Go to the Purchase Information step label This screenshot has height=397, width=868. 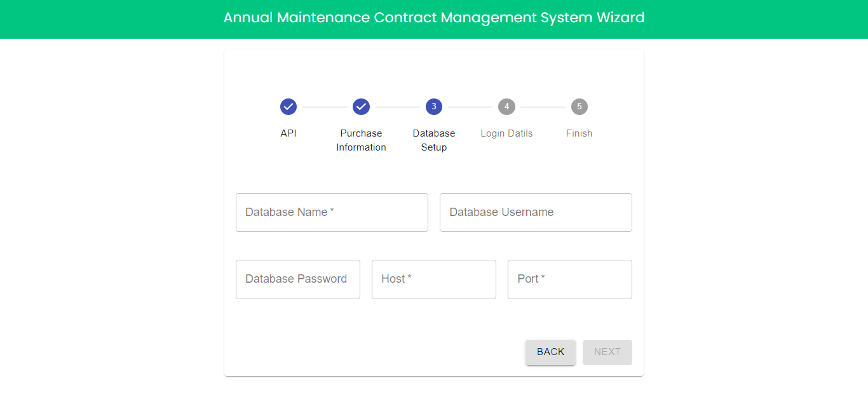pos(361,140)
